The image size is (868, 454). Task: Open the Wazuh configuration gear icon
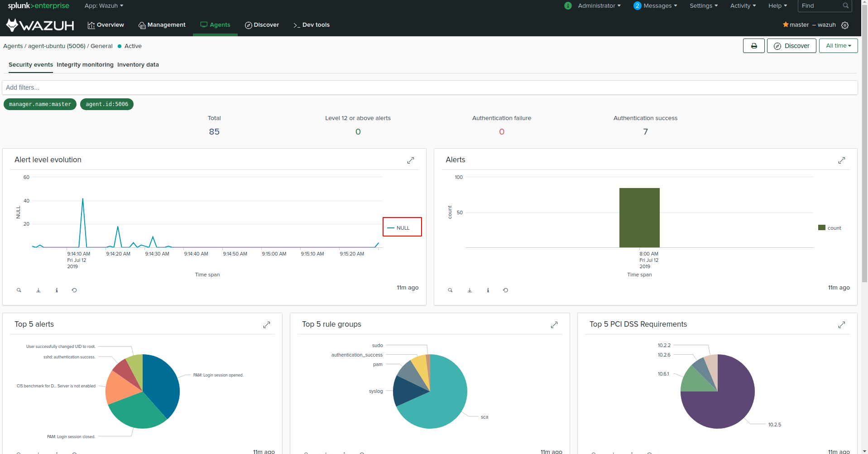point(845,25)
